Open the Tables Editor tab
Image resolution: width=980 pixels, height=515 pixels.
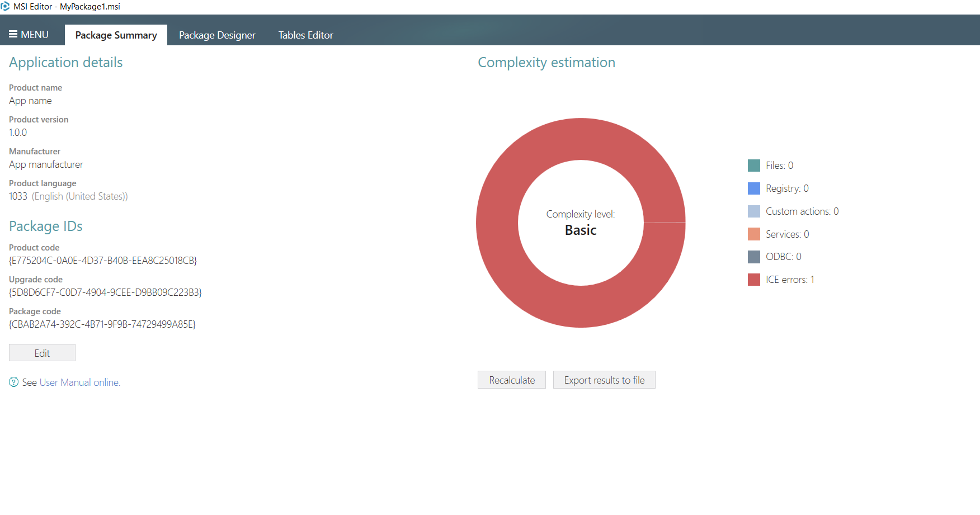tap(306, 35)
